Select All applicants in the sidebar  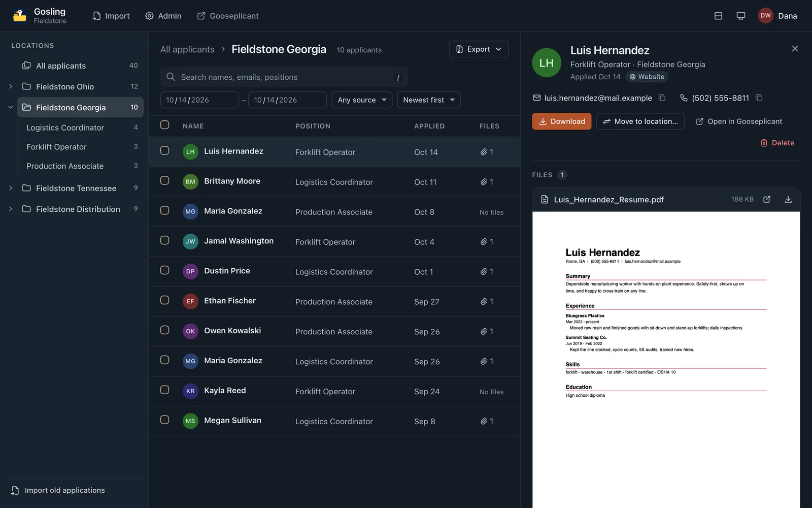(80, 66)
